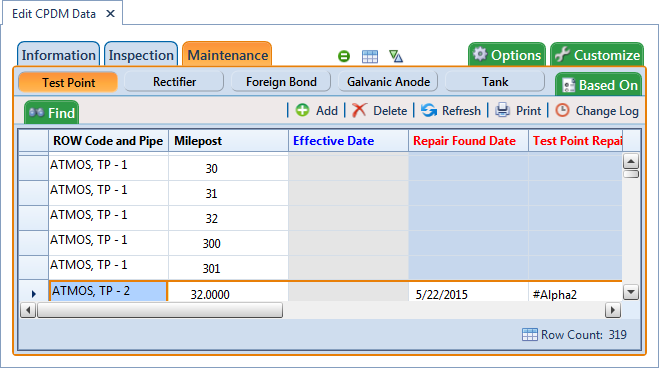659x368 pixels.
Task: Click the vertical scrollbar down arrow
Action: tap(631, 292)
